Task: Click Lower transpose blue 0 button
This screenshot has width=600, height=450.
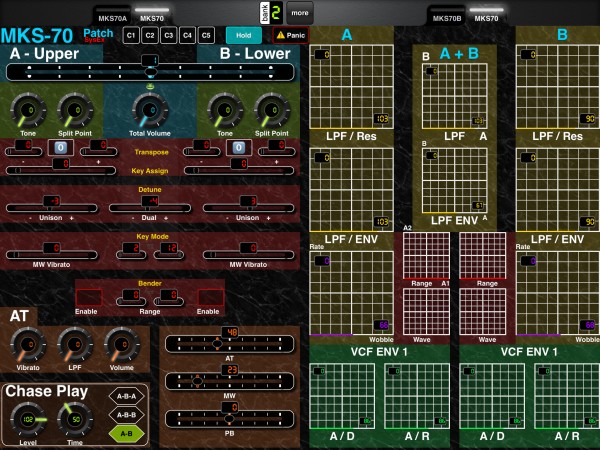Action: (x=239, y=148)
